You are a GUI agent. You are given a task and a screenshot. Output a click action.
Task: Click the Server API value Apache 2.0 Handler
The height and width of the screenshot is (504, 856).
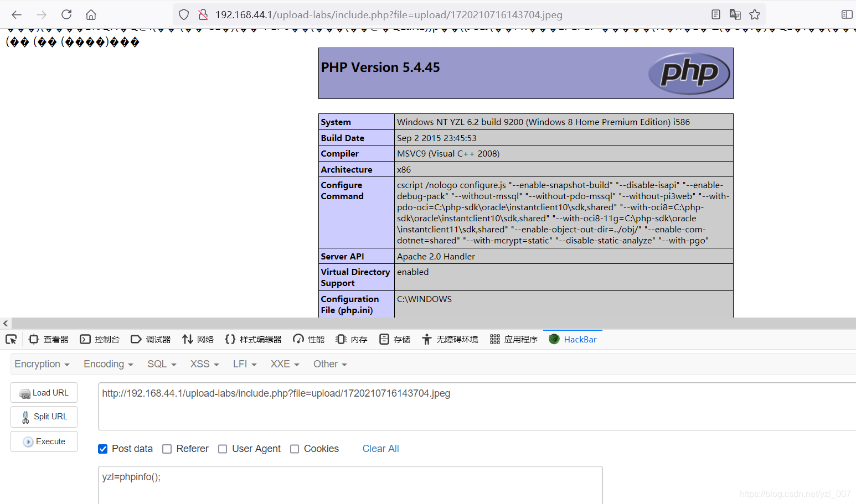[x=436, y=257]
